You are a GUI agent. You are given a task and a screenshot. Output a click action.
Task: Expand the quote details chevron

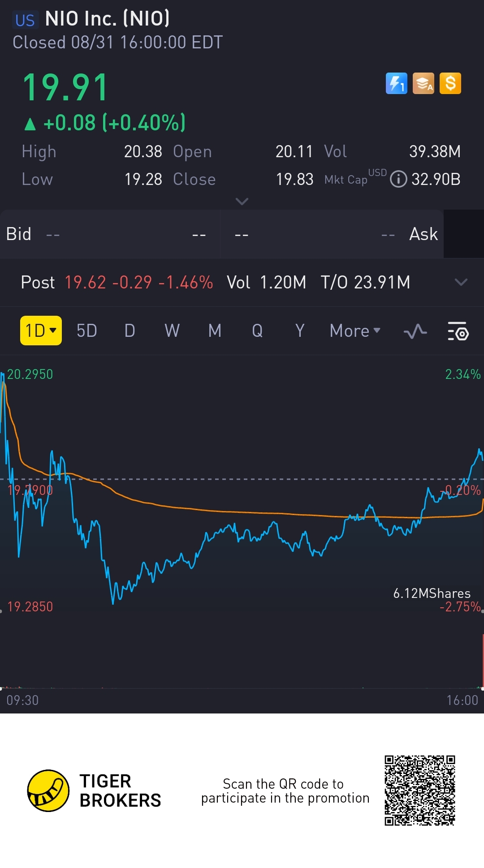tap(242, 202)
